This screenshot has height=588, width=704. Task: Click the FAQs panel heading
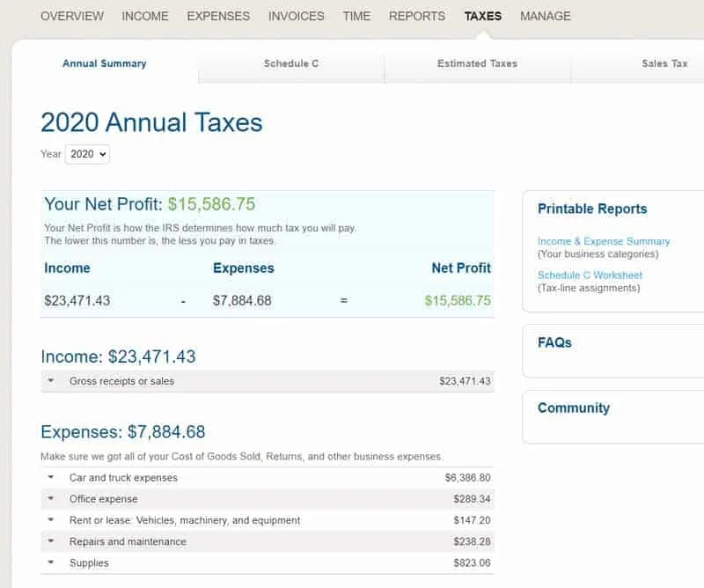[x=554, y=342]
